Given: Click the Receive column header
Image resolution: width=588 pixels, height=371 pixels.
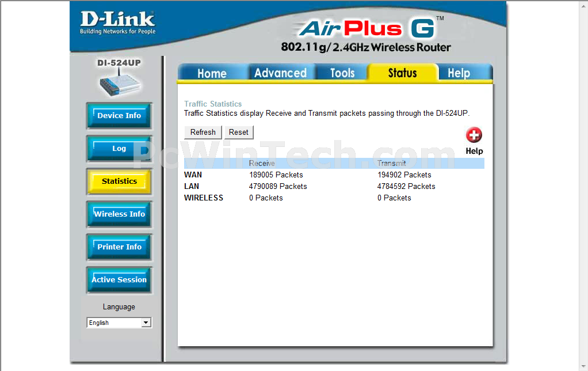Looking at the screenshot, I should click(262, 164).
